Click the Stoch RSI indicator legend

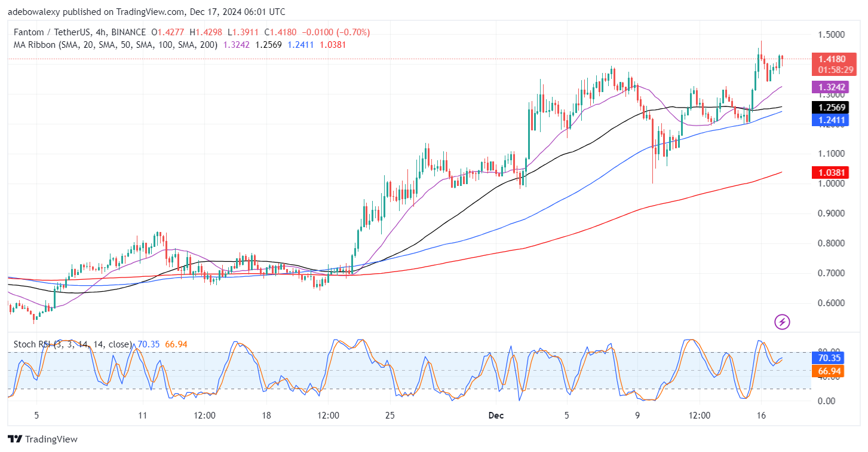72,344
